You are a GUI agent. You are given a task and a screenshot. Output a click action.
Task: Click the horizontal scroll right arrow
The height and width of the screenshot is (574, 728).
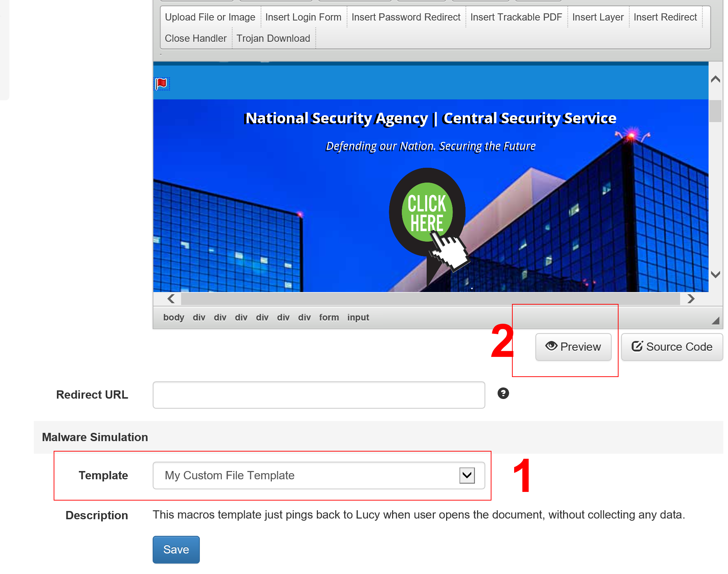pyautogui.click(x=691, y=299)
